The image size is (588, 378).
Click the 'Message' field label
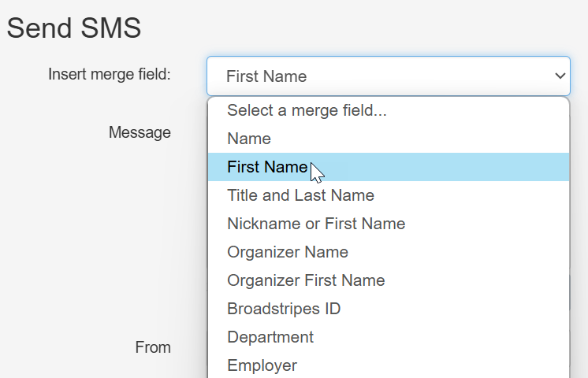point(140,132)
